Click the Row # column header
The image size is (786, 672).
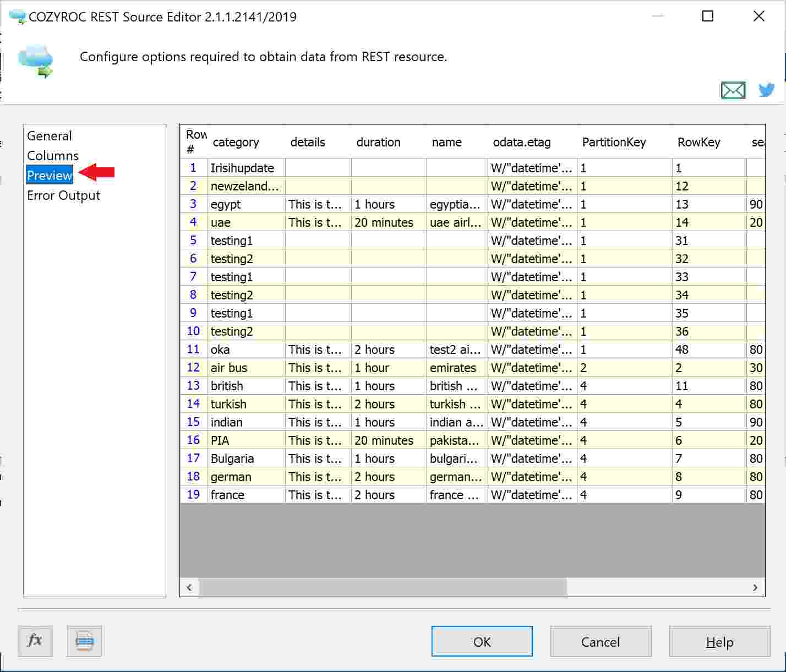point(194,142)
